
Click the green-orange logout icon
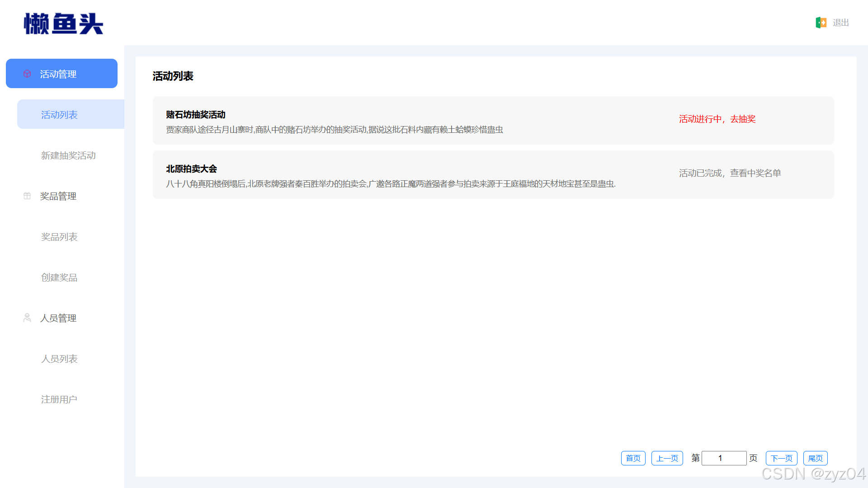point(821,23)
